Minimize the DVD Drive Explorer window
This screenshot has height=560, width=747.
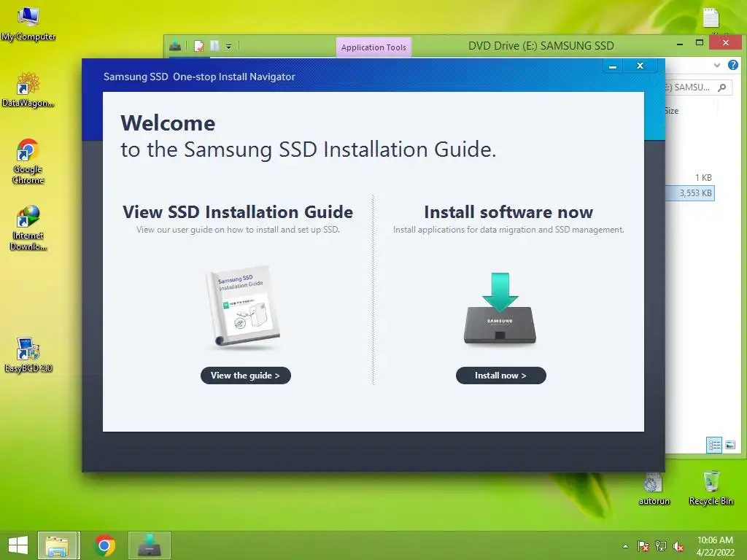pos(680,43)
